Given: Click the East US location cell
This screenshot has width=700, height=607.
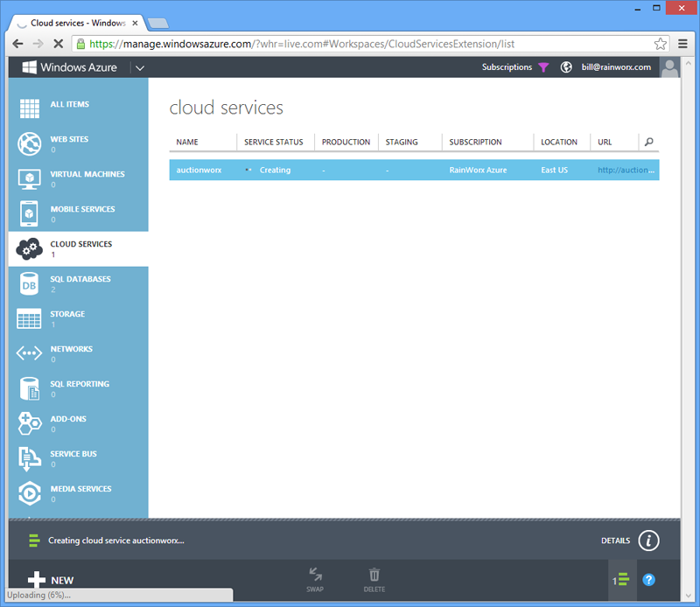Looking at the screenshot, I should (x=555, y=170).
